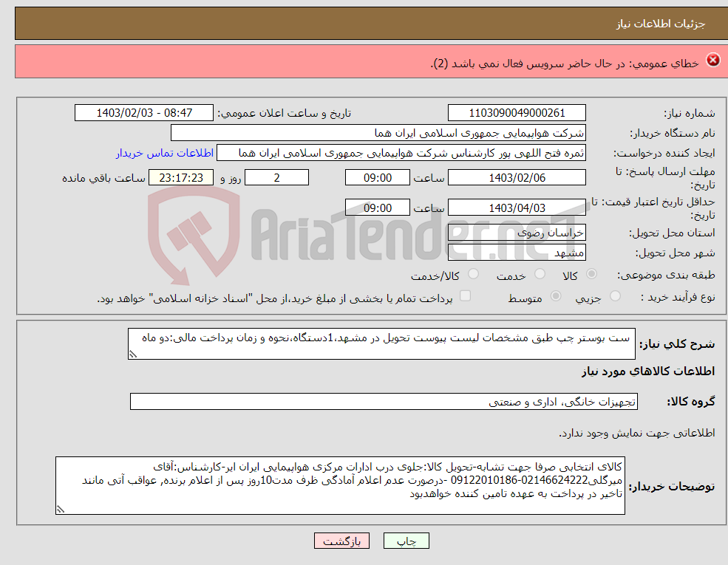The height and width of the screenshot is (565, 728).
Task: Click the text اطلاعاتی جهت نمایش وجود ندارد
Action: click(x=636, y=434)
